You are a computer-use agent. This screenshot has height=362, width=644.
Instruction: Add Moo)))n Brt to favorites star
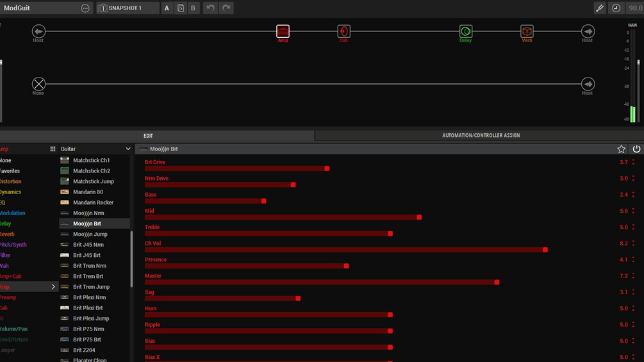[x=621, y=149]
